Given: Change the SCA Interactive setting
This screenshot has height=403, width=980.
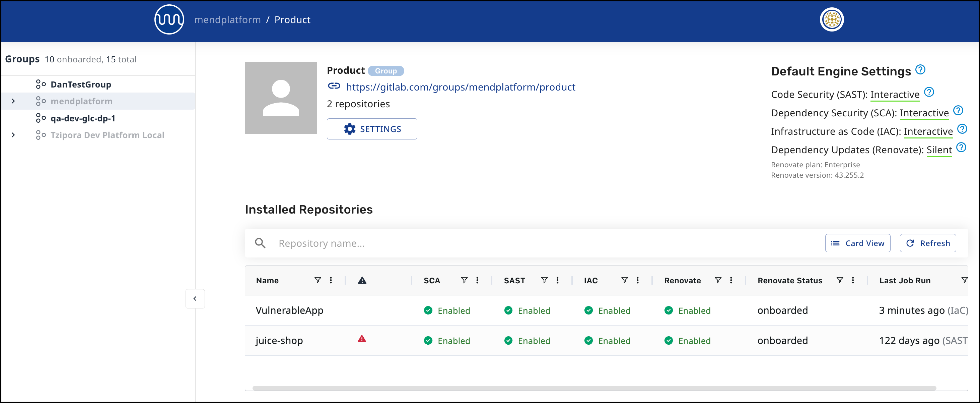Looking at the screenshot, I should [924, 113].
